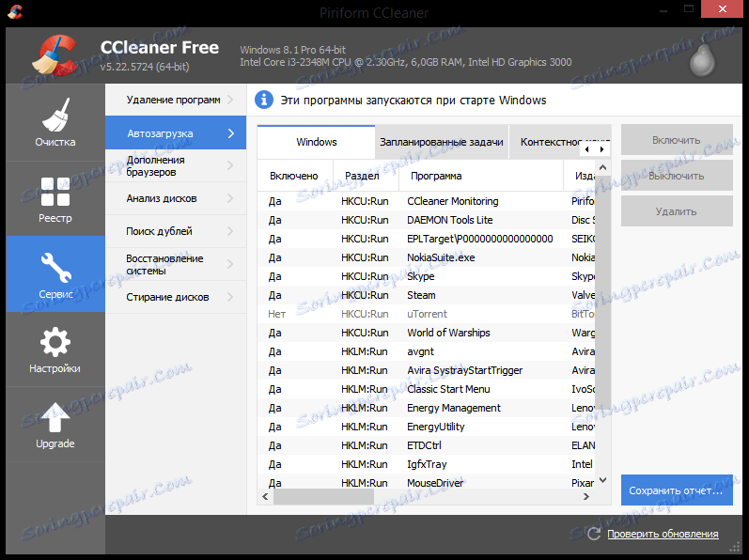Open the Реестр (Registry) section

click(x=55, y=198)
